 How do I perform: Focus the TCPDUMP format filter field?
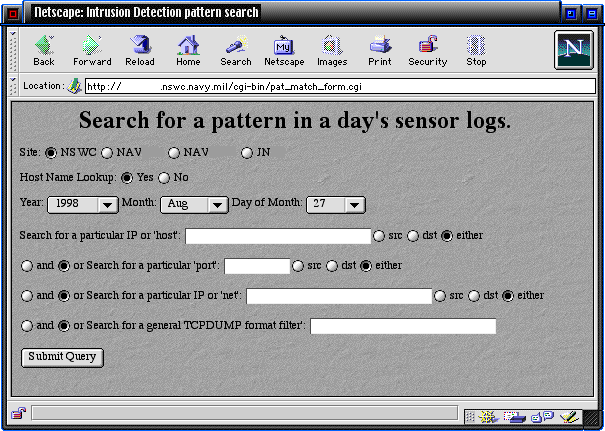pyautogui.click(x=403, y=326)
